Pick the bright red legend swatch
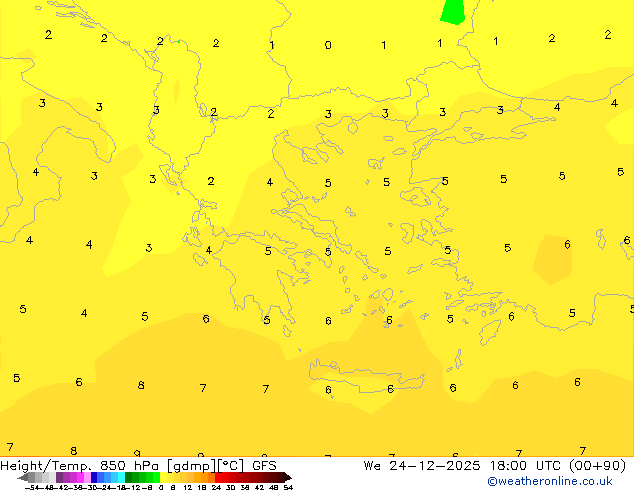The width and height of the screenshot is (634, 490). pos(218,477)
